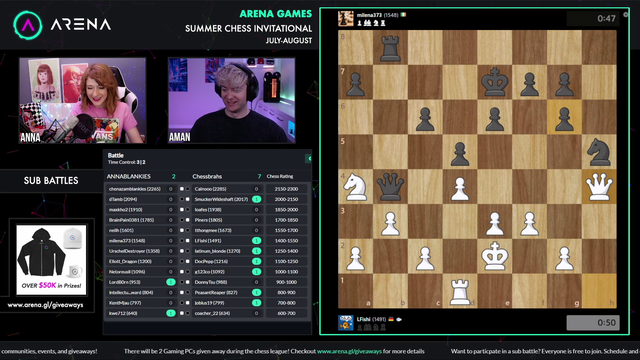This screenshot has width=640, height=360.
Task: Select the white pawn on e3
Action: [495, 223]
